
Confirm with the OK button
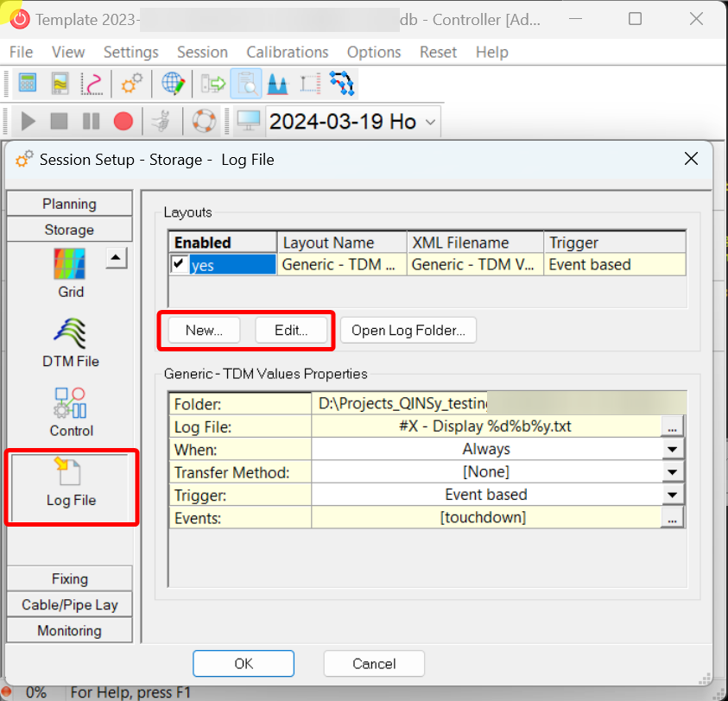[244, 663]
